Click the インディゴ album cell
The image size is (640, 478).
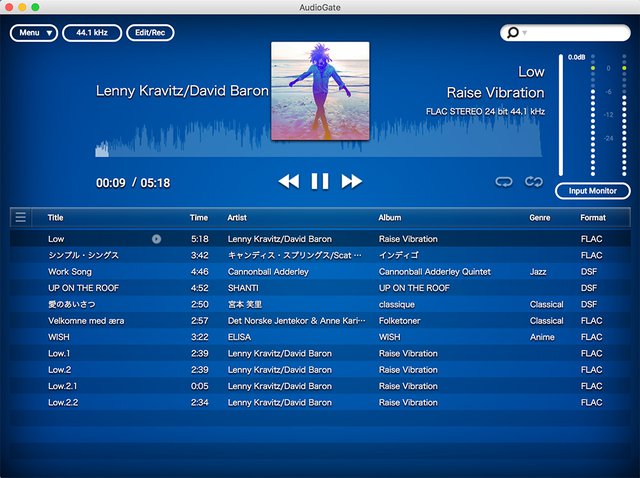pos(398,256)
